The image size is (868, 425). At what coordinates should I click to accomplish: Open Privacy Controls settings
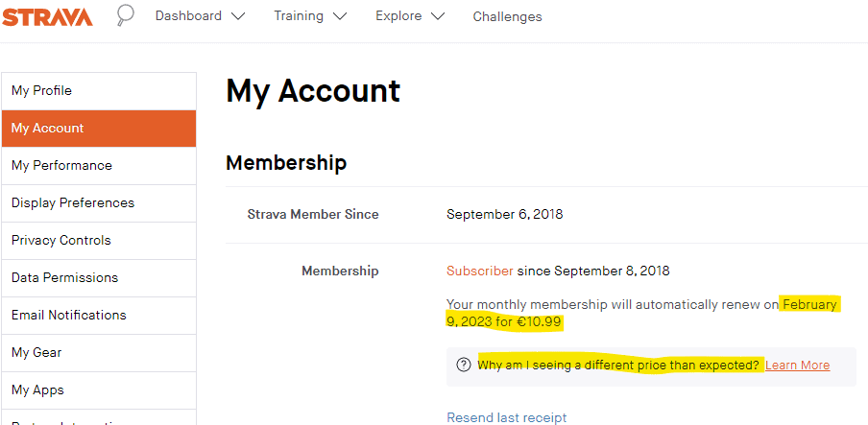click(x=99, y=240)
